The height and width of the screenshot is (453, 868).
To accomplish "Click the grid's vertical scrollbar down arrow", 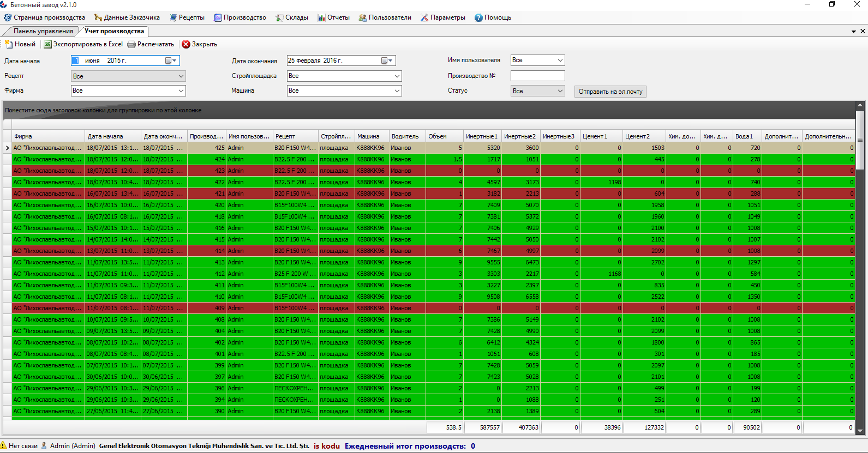I will [860, 430].
